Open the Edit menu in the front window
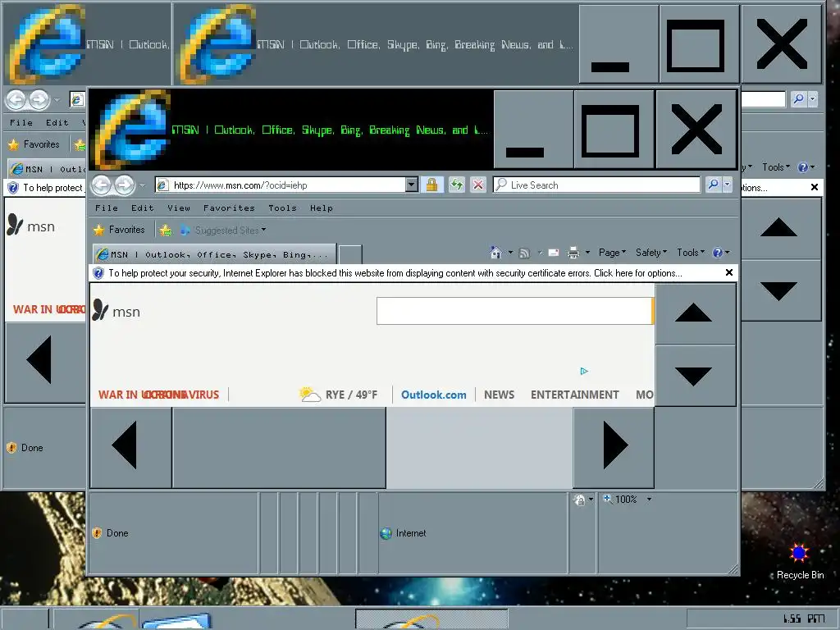 point(143,208)
